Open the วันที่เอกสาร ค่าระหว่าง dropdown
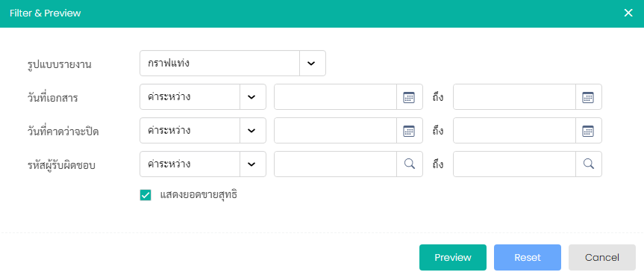 tap(252, 97)
